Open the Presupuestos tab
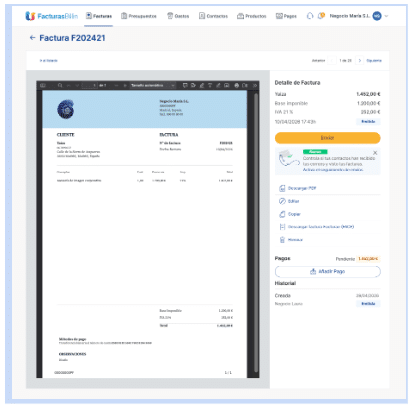The width and height of the screenshot is (411, 411). tap(139, 16)
